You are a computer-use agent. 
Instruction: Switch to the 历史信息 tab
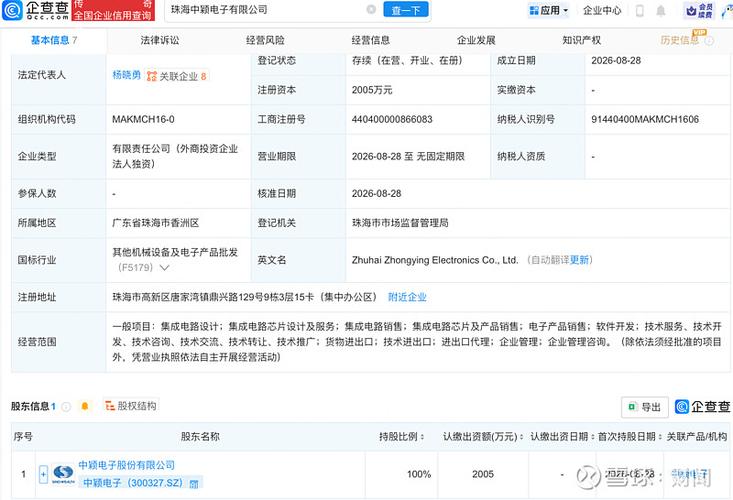click(x=679, y=40)
